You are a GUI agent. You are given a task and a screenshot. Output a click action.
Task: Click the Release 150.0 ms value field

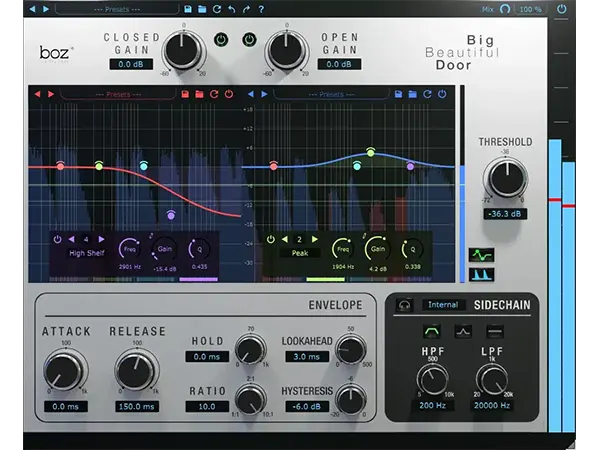point(137,406)
